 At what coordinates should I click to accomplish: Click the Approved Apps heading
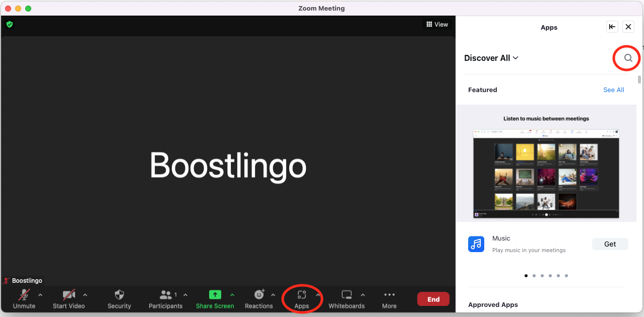(x=493, y=305)
